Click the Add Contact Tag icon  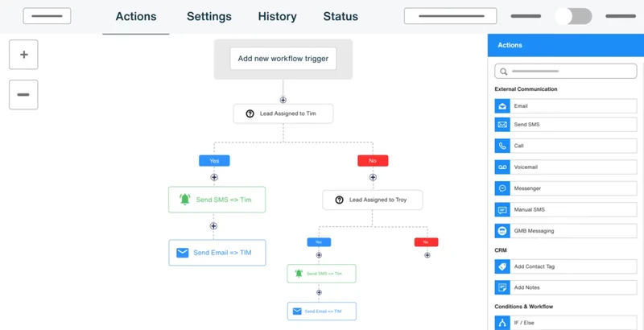[502, 266]
